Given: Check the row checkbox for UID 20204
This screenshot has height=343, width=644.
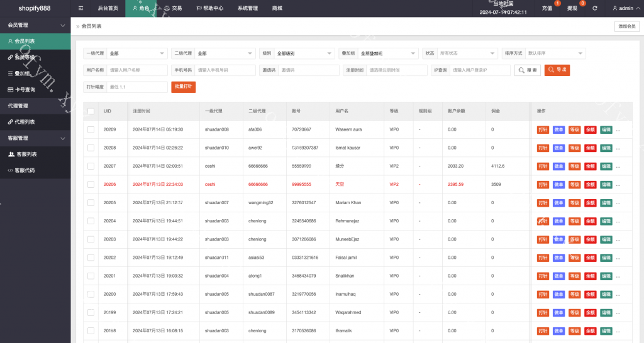Looking at the screenshot, I should point(91,221).
